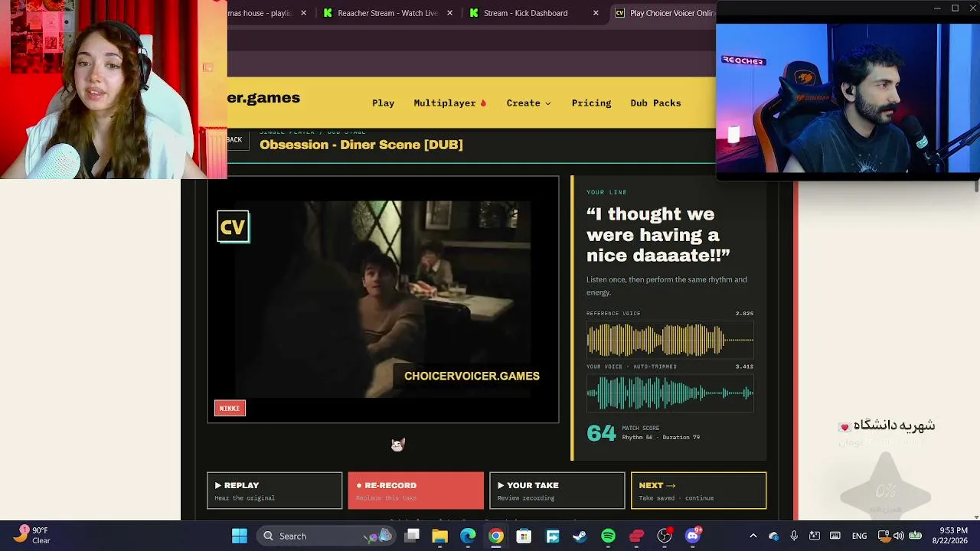The height and width of the screenshot is (551, 980).
Task: Launch File Explorer from the taskbar
Action: point(439,536)
